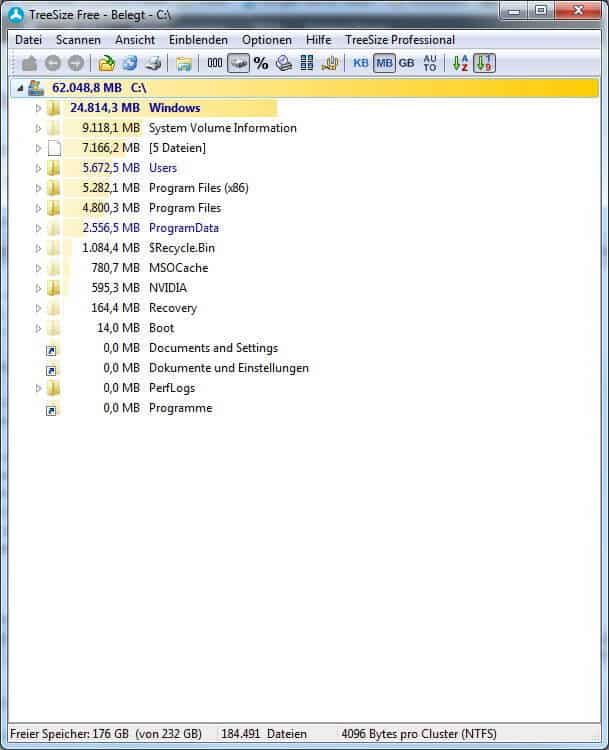This screenshot has width=609, height=750.
Task: Set size unit to MB
Action: 384,63
